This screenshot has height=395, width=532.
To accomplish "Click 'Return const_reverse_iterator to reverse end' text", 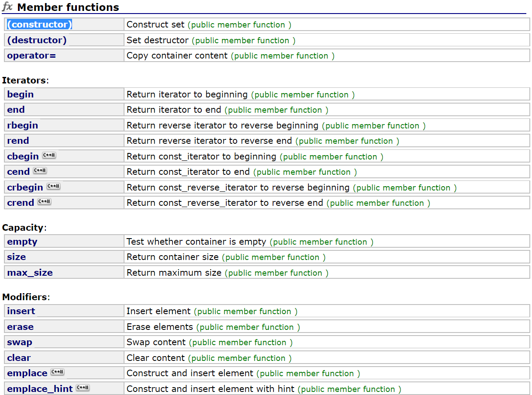I will click(225, 203).
